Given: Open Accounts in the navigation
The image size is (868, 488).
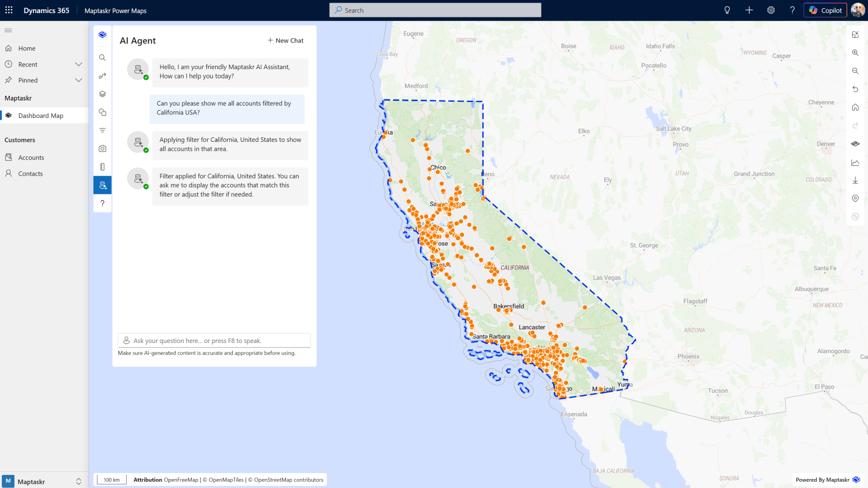Looking at the screenshot, I should [31, 158].
